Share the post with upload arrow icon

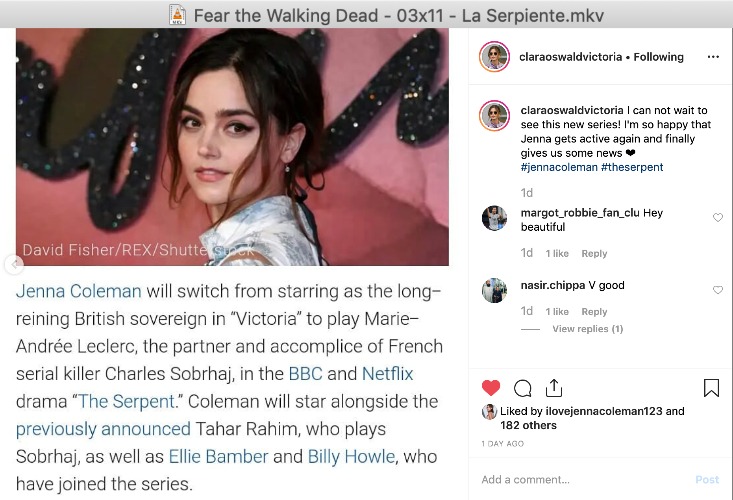click(x=554, y=388)
